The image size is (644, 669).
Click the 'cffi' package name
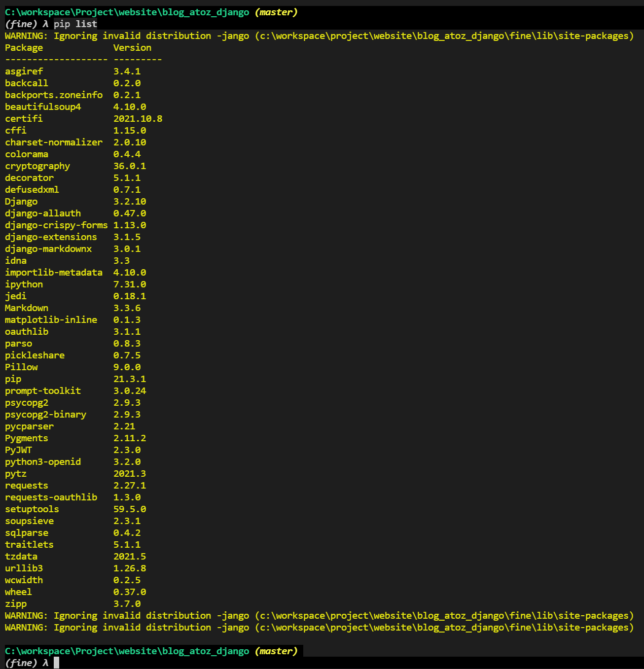click(16, 131)
